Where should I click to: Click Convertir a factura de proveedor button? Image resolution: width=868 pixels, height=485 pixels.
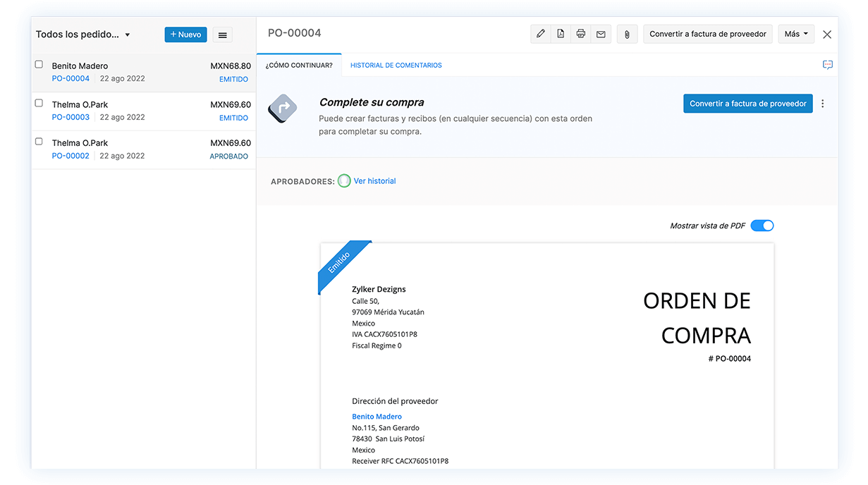747,103
